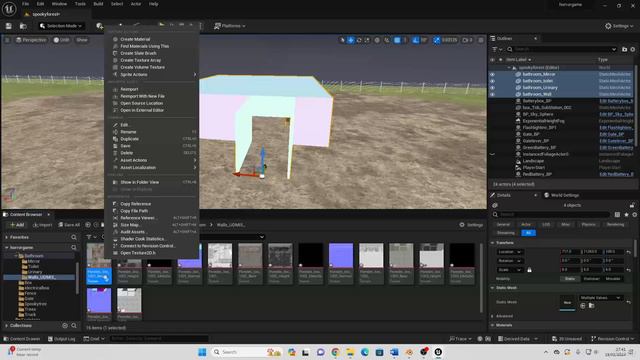The height and width of the screenshot is (360, 640).
Task: Open Content Drawer from status bar
Action: coord(22,339)
